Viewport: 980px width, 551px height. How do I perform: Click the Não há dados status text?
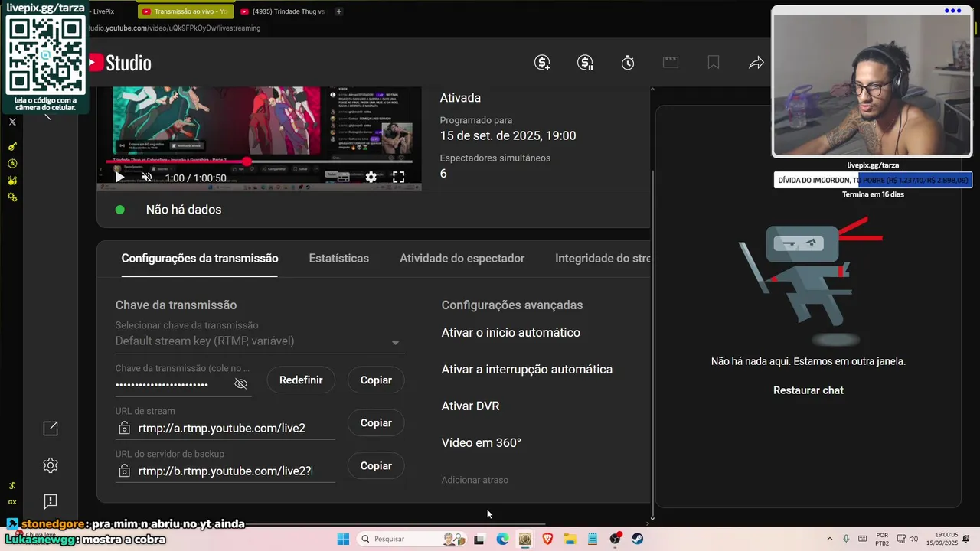184,210
